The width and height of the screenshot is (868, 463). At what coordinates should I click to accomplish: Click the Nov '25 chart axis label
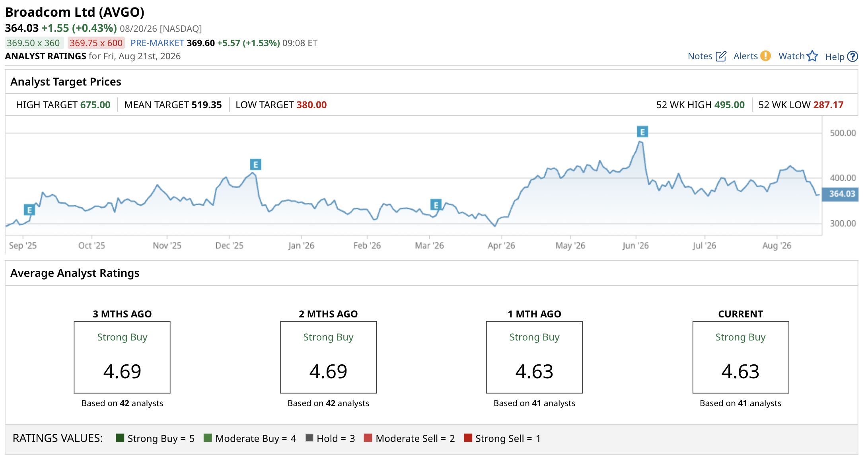point(167,245)
